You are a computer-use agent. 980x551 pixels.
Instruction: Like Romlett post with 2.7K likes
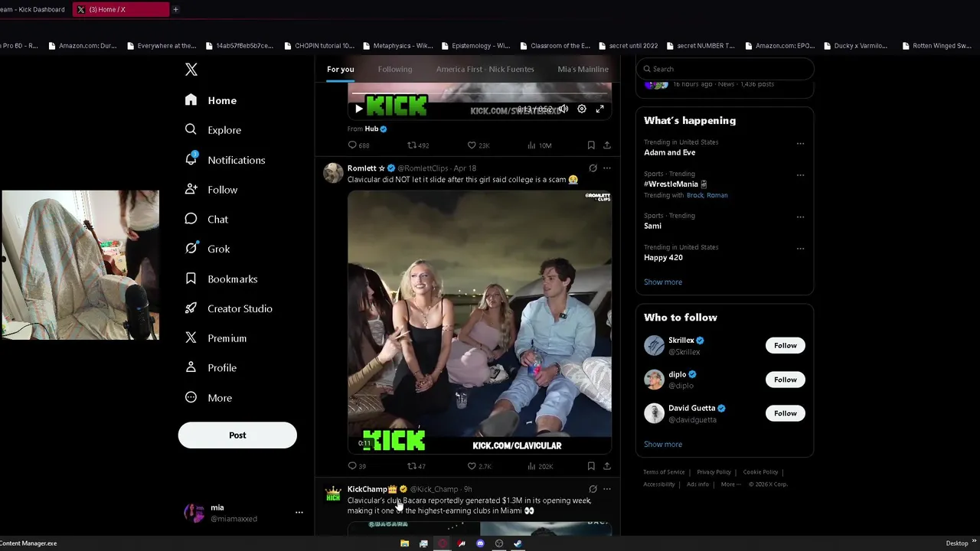[479, 466]
